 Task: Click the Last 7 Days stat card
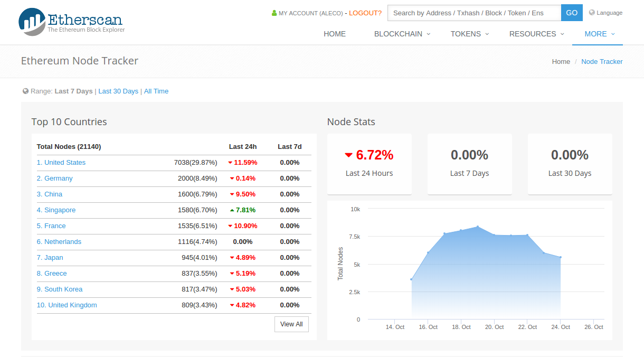coord(470,164)
